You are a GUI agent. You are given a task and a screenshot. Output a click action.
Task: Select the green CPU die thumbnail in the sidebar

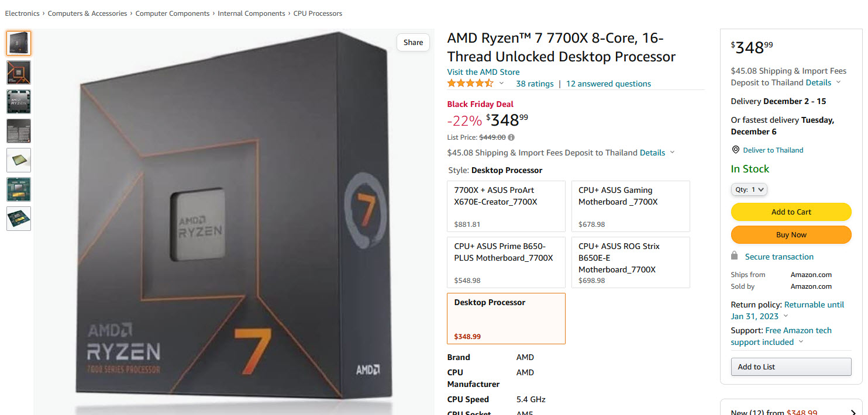click(x=18, y=189)
